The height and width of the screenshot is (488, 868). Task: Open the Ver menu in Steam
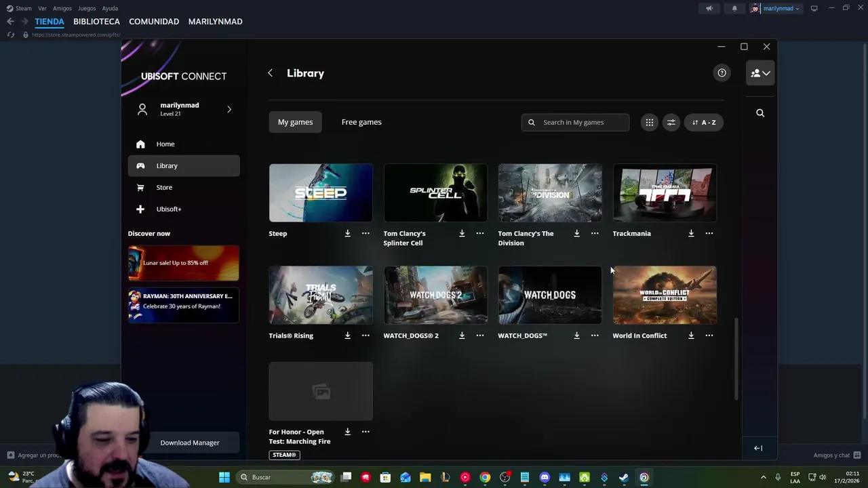point(42,8)
